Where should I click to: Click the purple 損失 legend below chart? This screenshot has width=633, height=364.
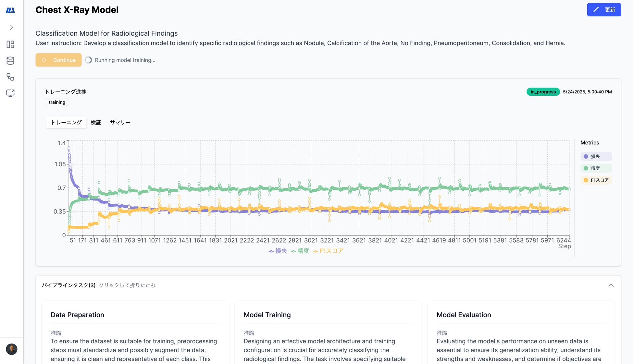pyautogui.click(x=278, y=251)
